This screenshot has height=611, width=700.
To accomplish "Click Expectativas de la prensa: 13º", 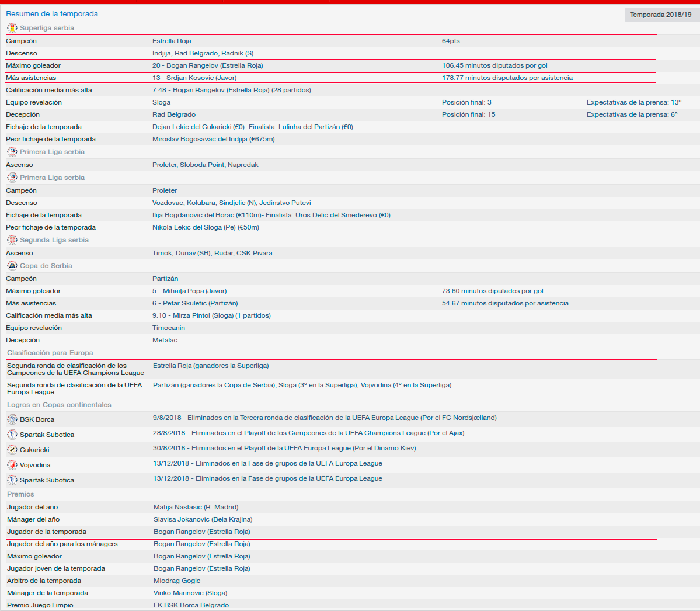I will coord(634,102).
